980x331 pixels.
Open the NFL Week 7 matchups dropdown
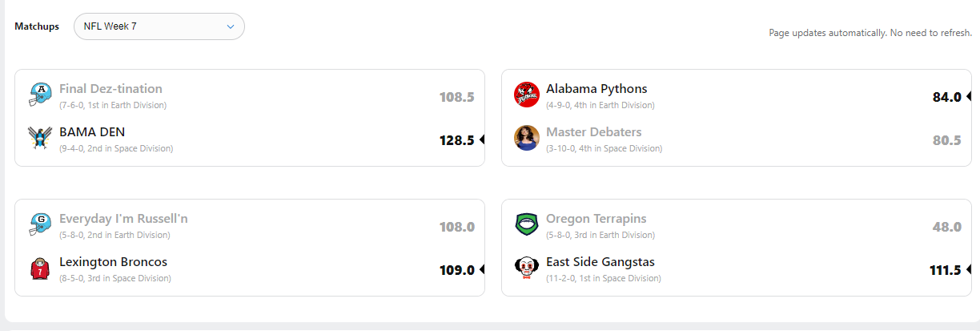[159, 26]
